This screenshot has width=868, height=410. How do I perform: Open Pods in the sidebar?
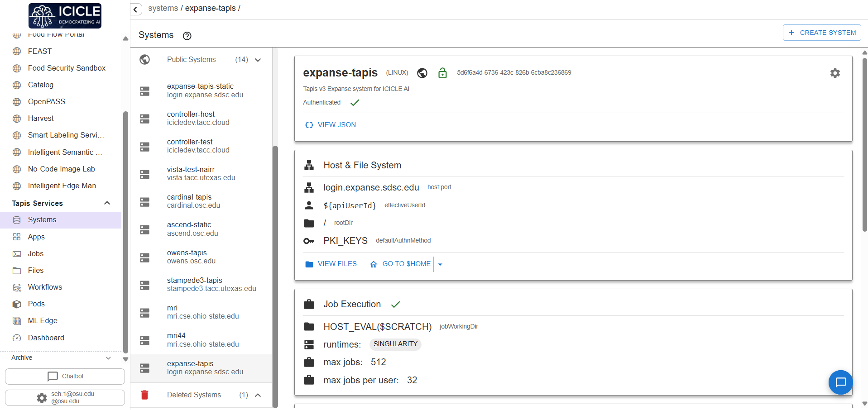61,304
